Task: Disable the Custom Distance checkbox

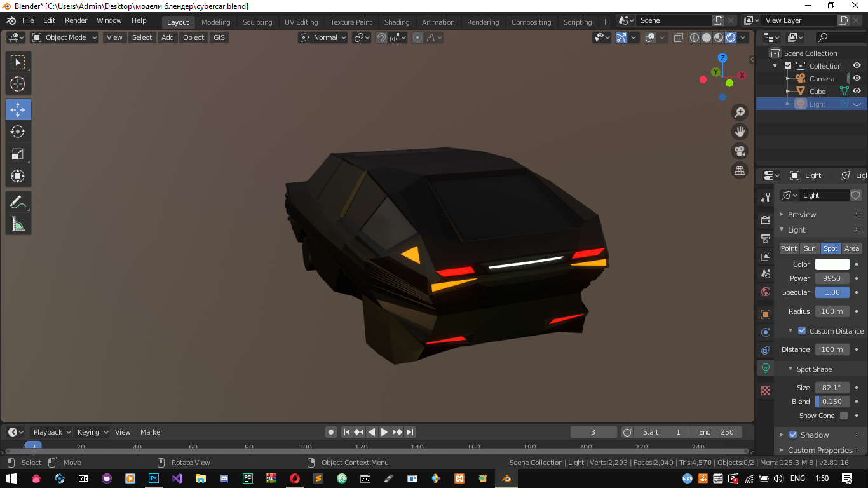Action: 802,330
